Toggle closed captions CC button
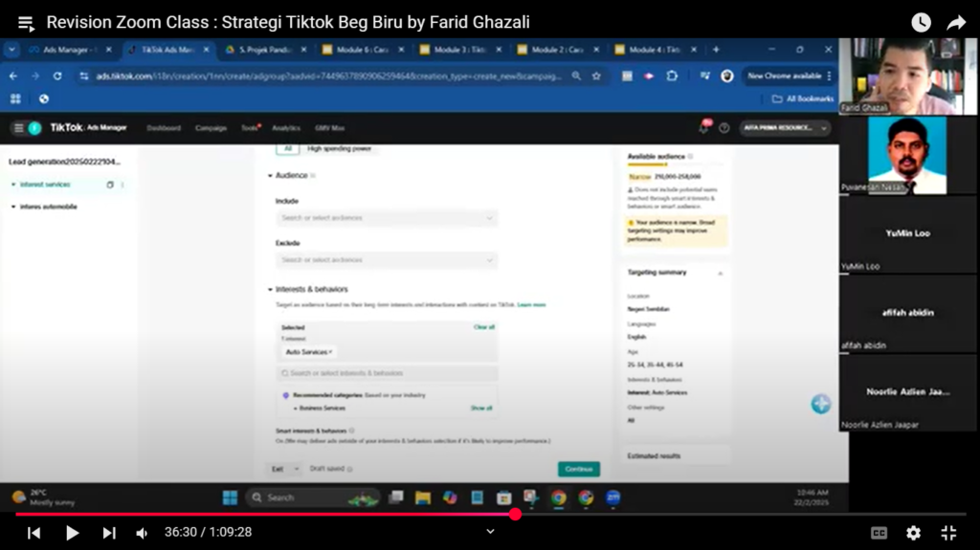980x550 pixels. (879, 533)
